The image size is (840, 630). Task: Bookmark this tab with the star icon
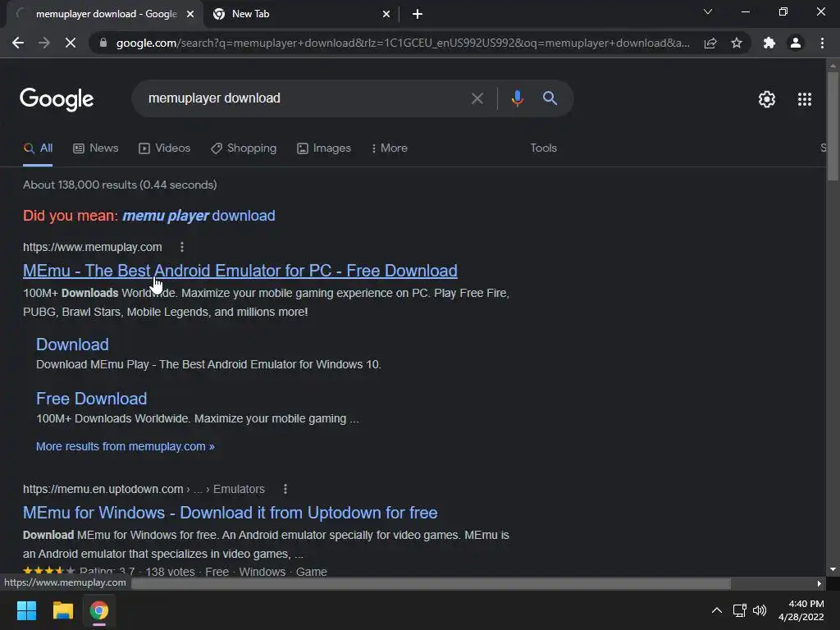click(x=737, y=43)
